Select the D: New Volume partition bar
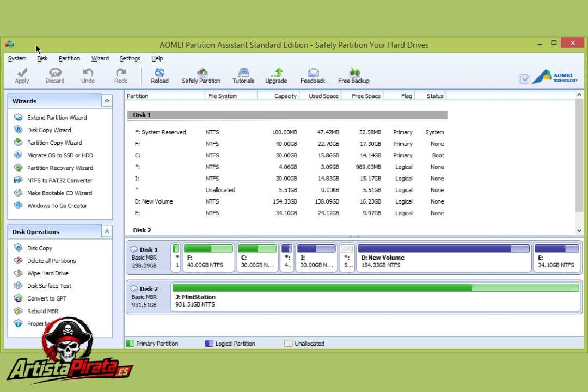Image resolution: width=588 pixels, height=392 pixels. point(444,258)
